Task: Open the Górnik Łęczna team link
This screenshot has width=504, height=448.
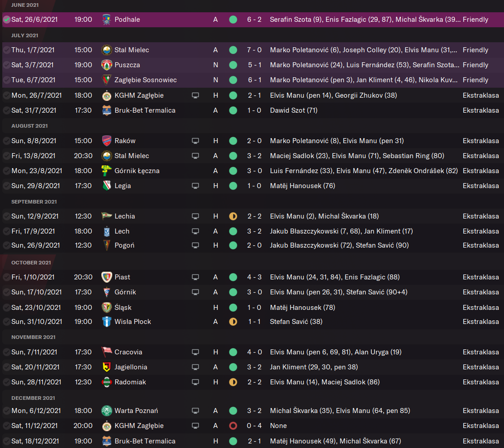Action: click(137, 171)
